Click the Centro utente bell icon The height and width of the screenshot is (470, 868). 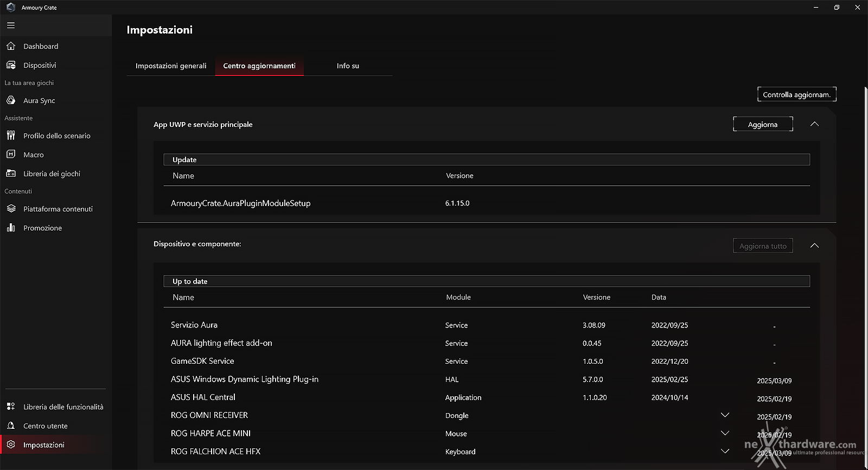11,426
